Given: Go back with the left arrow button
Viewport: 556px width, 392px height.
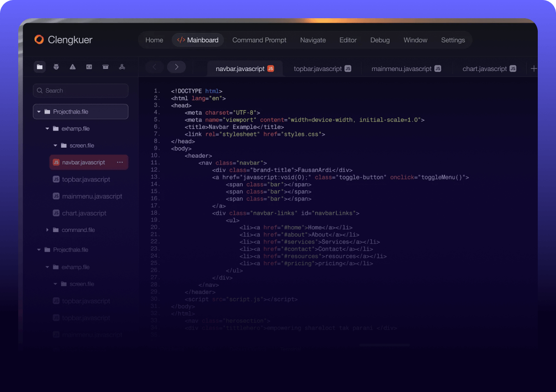Looking at the screenshot, I should (x=154, y=67).
